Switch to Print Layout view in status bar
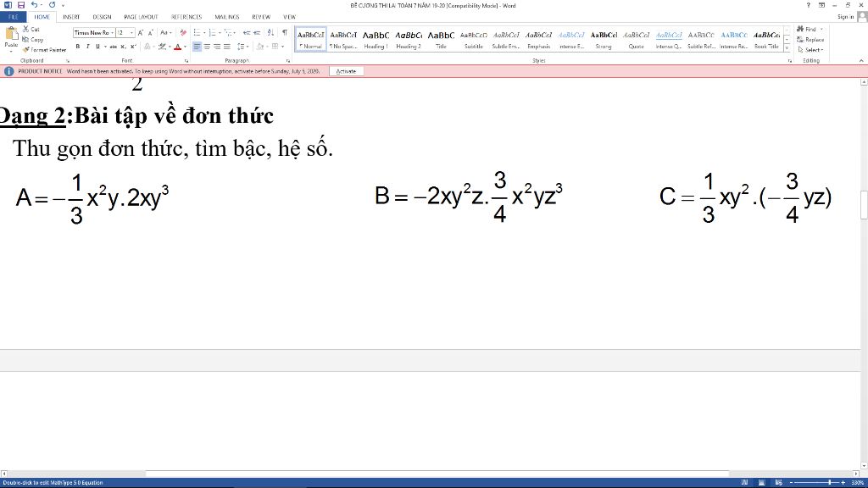The width and height of the screenshot is (868, 488). point(762,482)
